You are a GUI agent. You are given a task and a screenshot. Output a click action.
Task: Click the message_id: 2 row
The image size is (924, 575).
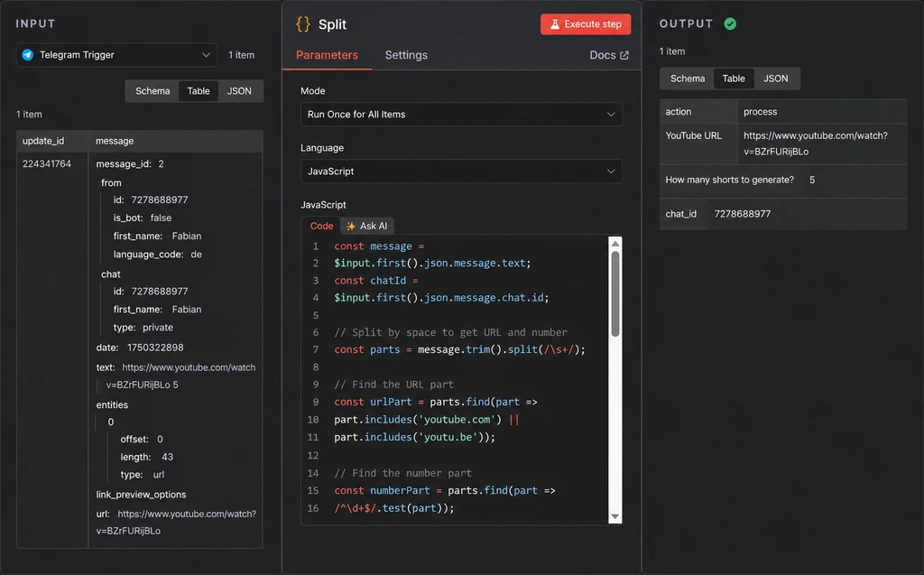(x=130, y=163)
